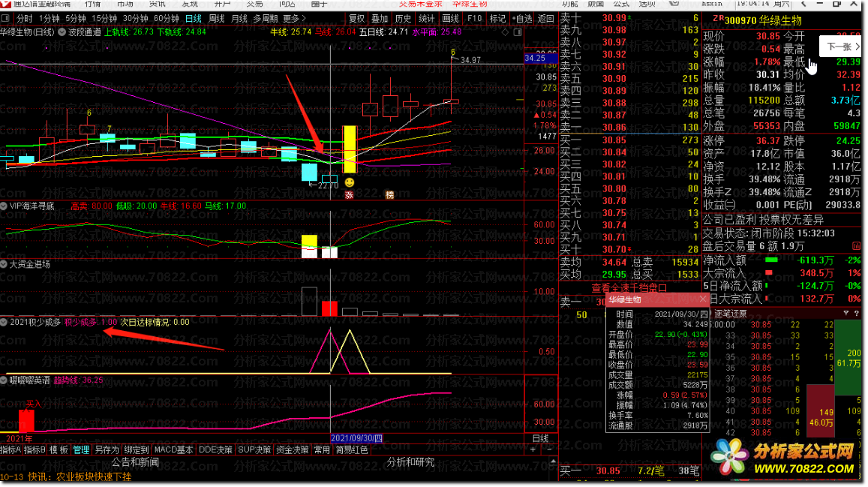Open the 模板 template tab

59,450
